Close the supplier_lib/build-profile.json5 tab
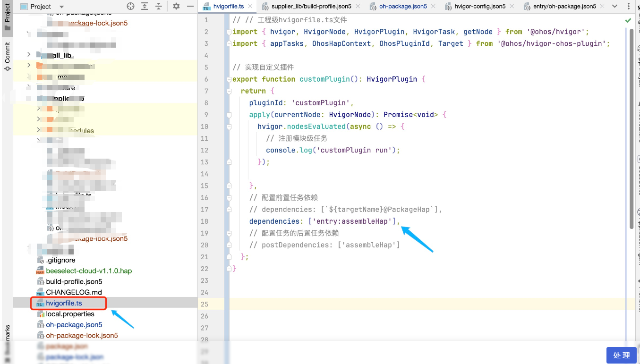The image size is (640, 364). coord(357,6)
